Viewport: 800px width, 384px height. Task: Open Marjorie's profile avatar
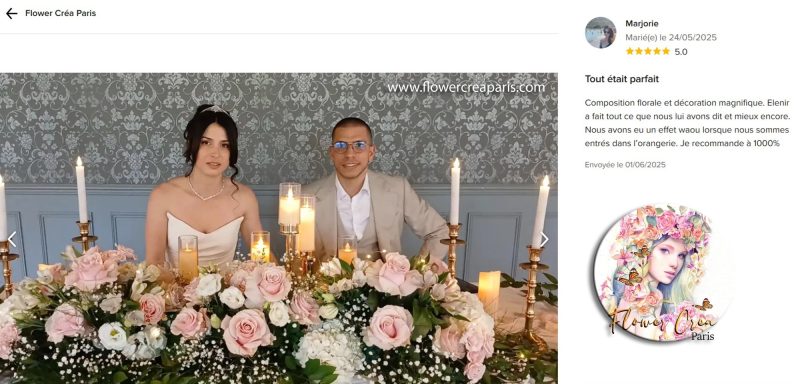click(600, 33)
